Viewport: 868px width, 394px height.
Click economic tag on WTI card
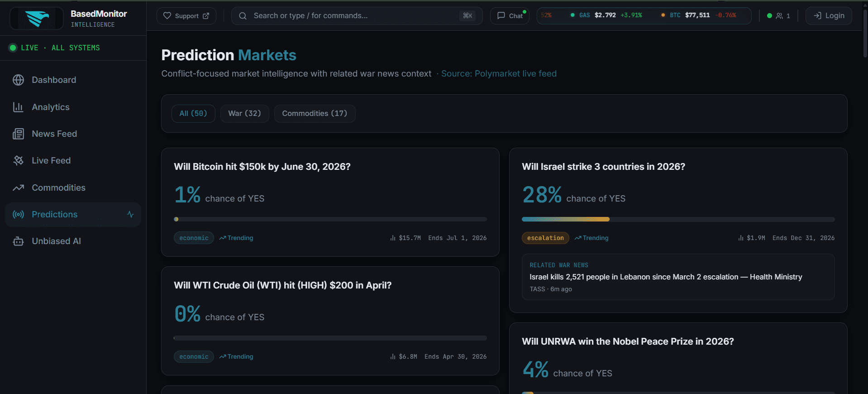[x=194, y=357]
